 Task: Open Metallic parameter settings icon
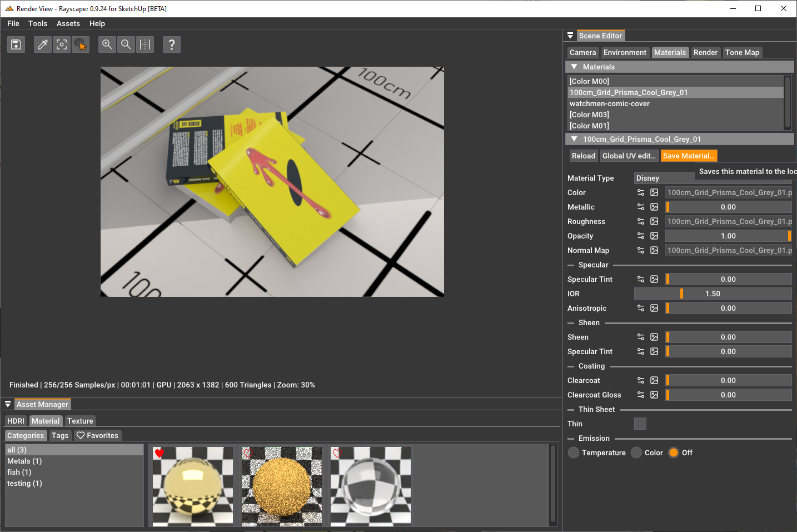click(641, 207)
